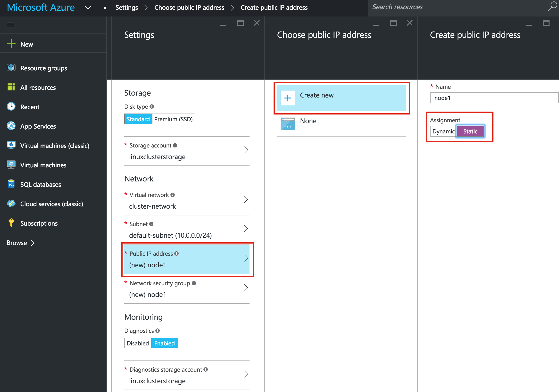The image size is (559, 392).
Task: Set Diagnostics to Enabled
Action: pos(164,343)
